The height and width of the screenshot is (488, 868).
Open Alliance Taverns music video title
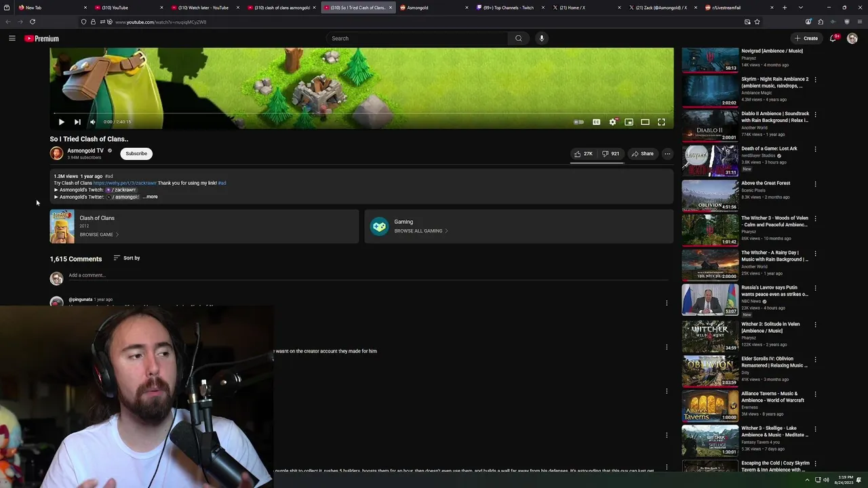coord(773,397)
